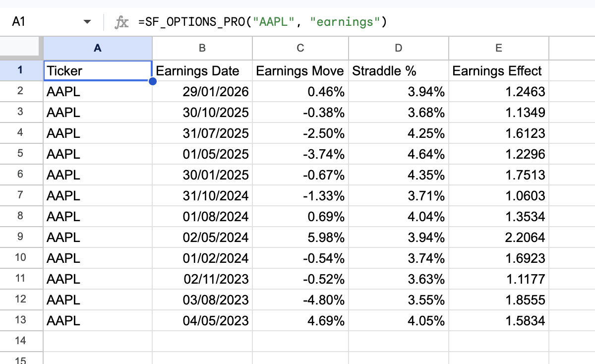Click the AAPL ticker cell in row 7

(x=98, y=195)
